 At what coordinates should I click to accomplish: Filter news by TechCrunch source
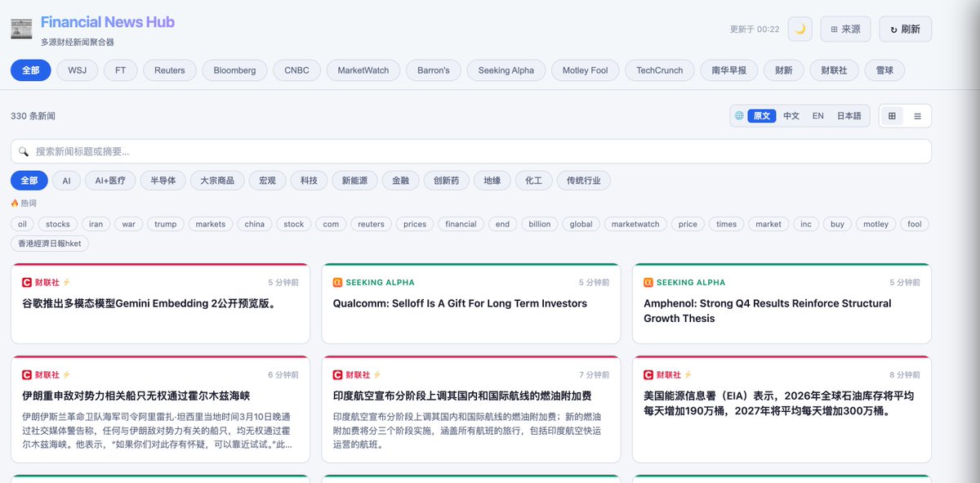(x=659, y=70)
